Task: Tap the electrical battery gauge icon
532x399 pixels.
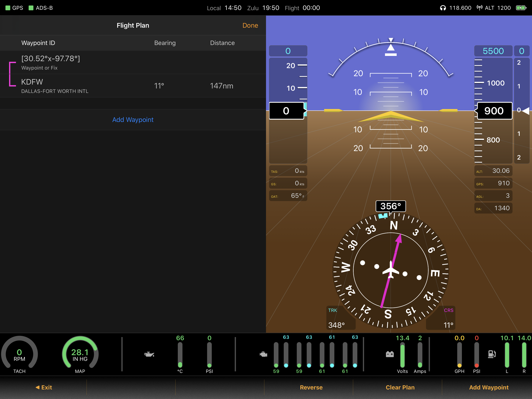Action: click(390, 354)
